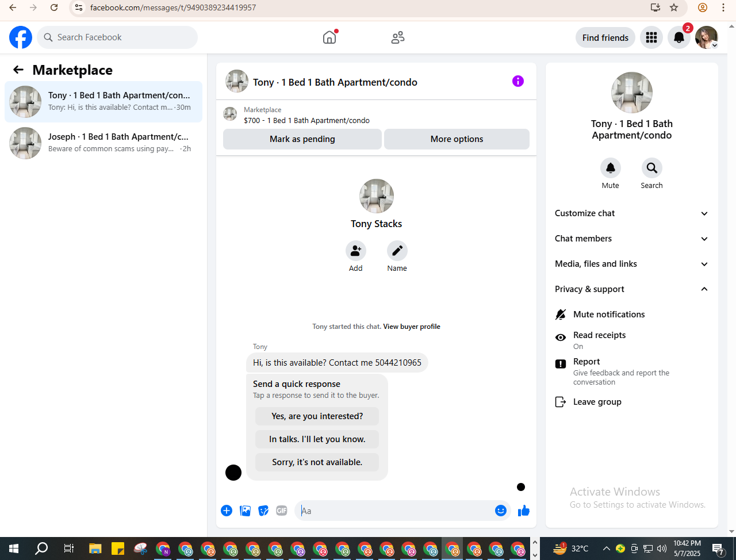Click $700 listing title in chat header
The height and width of the screenshot is (560, 736).
(x=306, y=120)
